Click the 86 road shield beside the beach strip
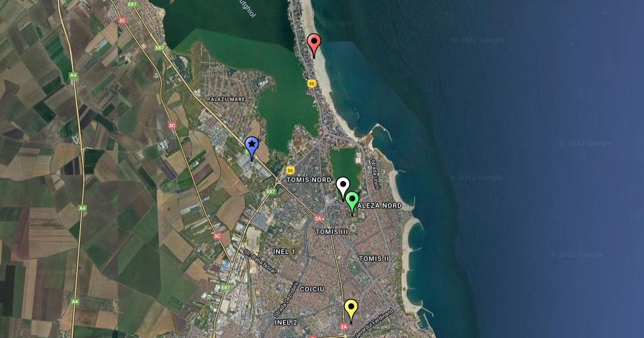The height and width of the screenshot is (338, 644). [x=312, y=84]
